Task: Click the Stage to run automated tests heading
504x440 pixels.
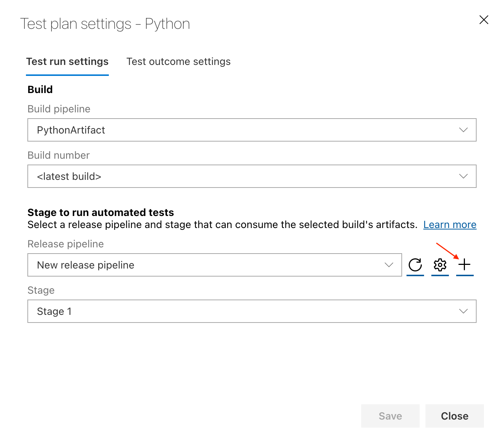Action: [x=101, y=212]
